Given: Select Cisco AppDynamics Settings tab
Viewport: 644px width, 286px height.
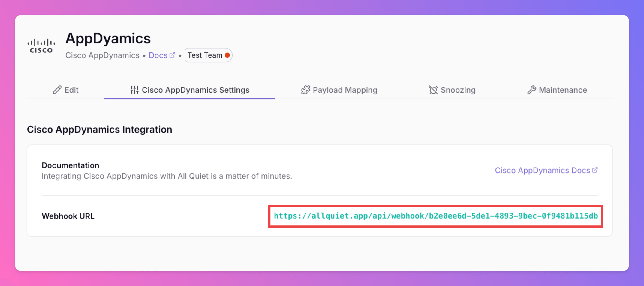Looking at the screenshot, I should 190,90.
